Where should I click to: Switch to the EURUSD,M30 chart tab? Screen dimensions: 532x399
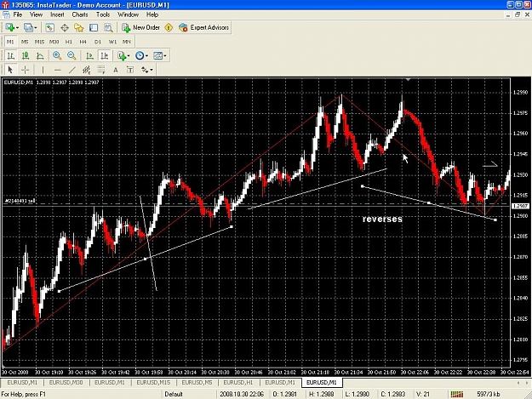(66, 382)
